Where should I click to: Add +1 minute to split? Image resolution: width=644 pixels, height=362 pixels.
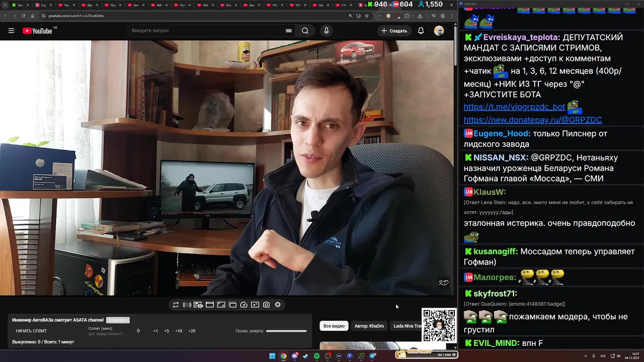pyautogui.click(x=155, y=331)
